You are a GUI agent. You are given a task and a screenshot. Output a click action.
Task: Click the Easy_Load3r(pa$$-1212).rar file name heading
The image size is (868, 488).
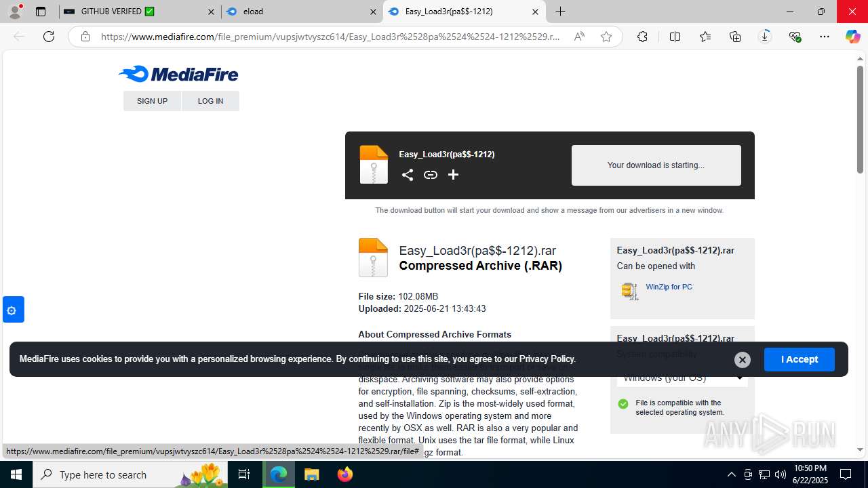(477, 251)
